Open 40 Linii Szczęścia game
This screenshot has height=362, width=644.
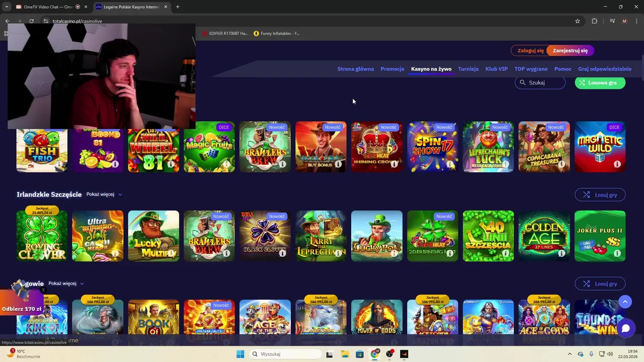click(489, 236)
